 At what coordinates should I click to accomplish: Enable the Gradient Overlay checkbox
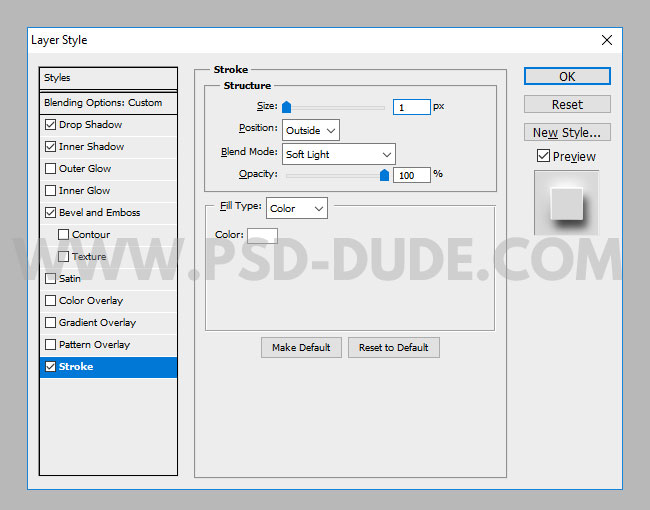[x=51, y=322]
